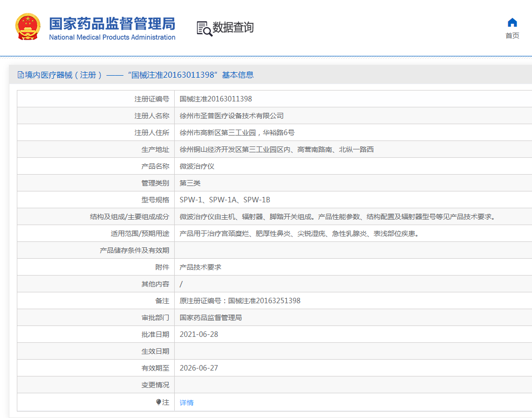Viewport: 532px width, 418px height.
Task: Click National Medical Products Administration subtitle
Action: pyautogui.click(x=112, y=37)
